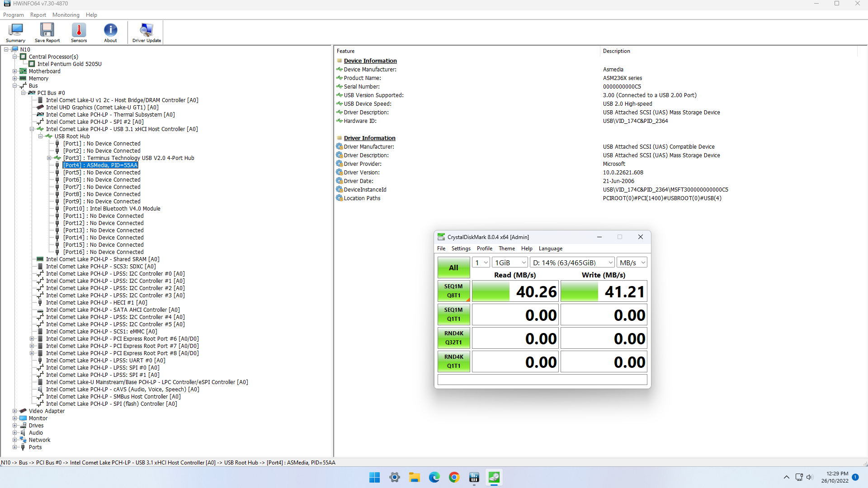Viewport: 868px width, 488px height.
Task: Show hidden system tray icons
Action: (x=787, y=477)
